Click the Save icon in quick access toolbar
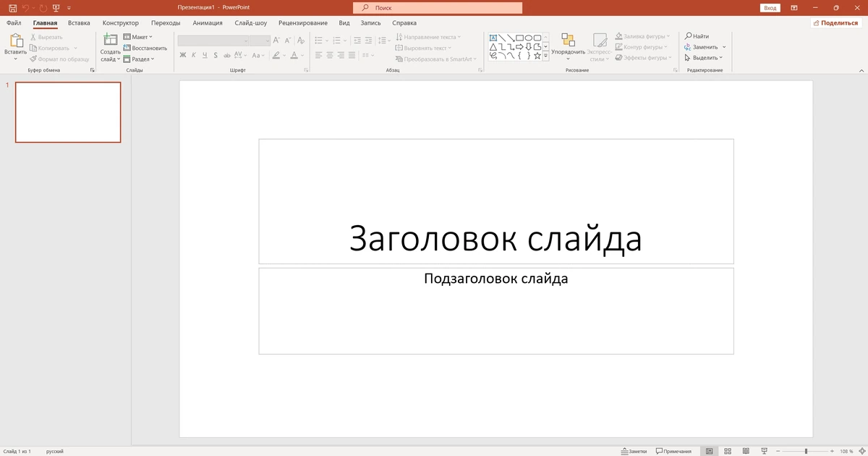 point(12,7)
